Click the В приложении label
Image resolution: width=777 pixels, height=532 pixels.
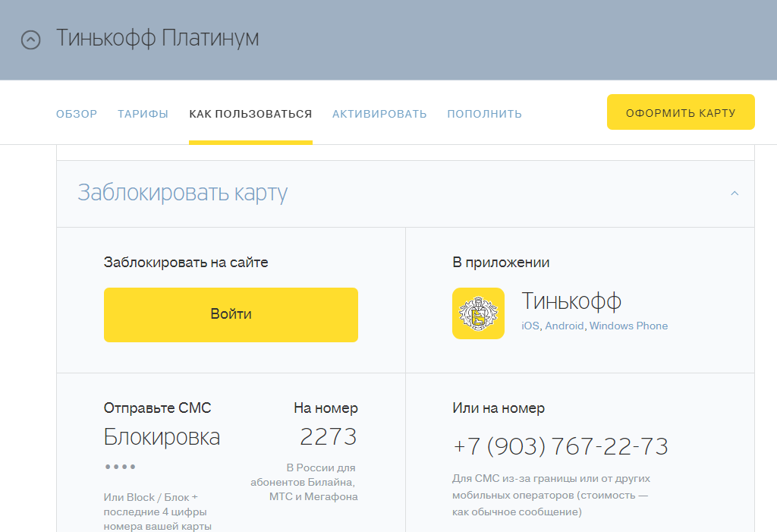pos(501,263)
